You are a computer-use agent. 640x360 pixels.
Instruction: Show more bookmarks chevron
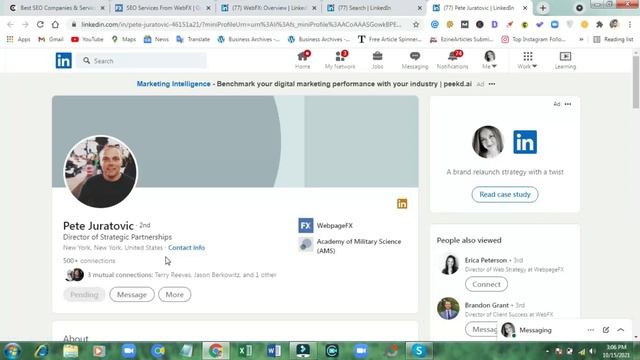581,39
